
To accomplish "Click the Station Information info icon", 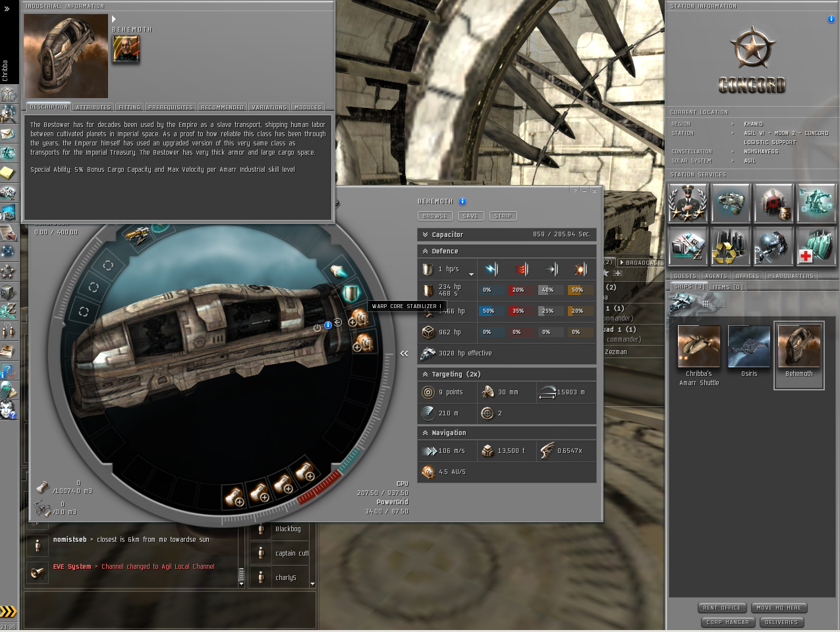I will click(831, 20).
